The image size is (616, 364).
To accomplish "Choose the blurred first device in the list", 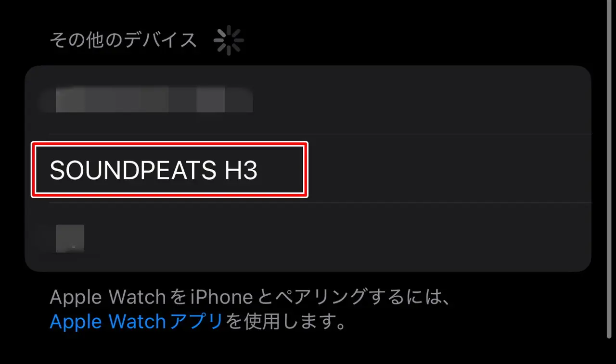I will [308, 100].
